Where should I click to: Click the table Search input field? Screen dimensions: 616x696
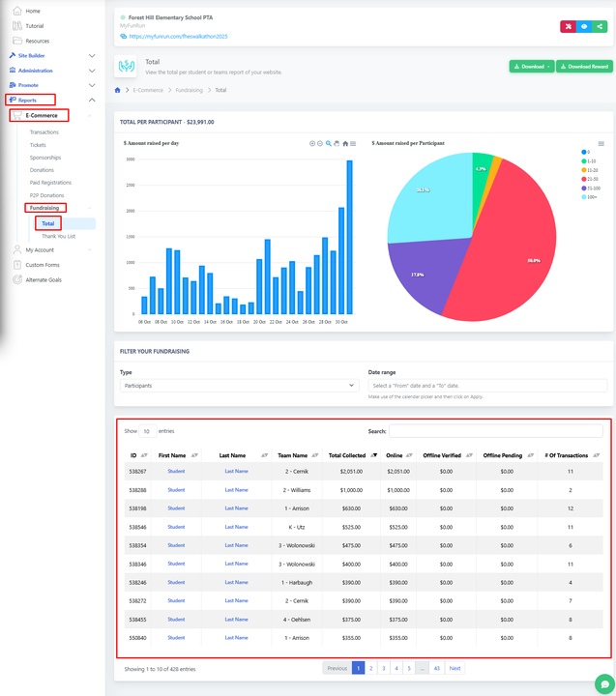click(x=495, y=431)
